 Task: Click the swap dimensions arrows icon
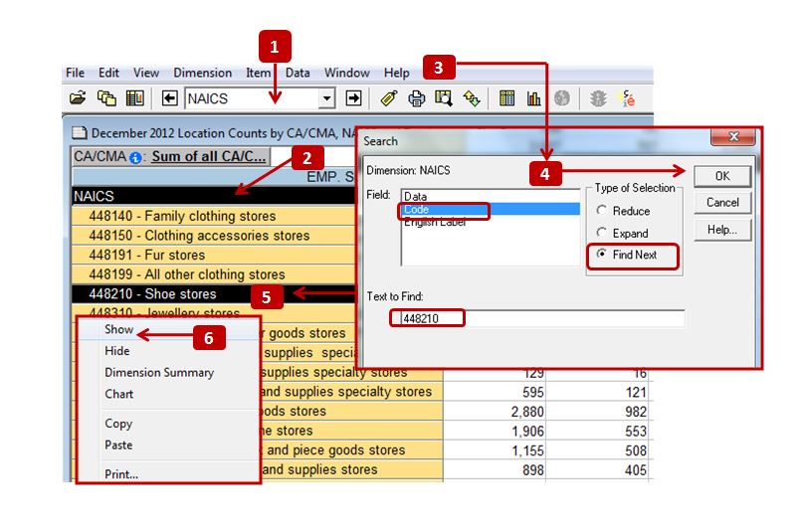[x=472, y=98]
